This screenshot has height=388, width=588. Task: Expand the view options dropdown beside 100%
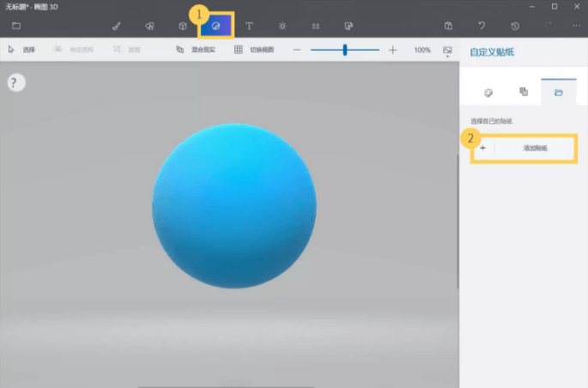[x=447, y=51]
